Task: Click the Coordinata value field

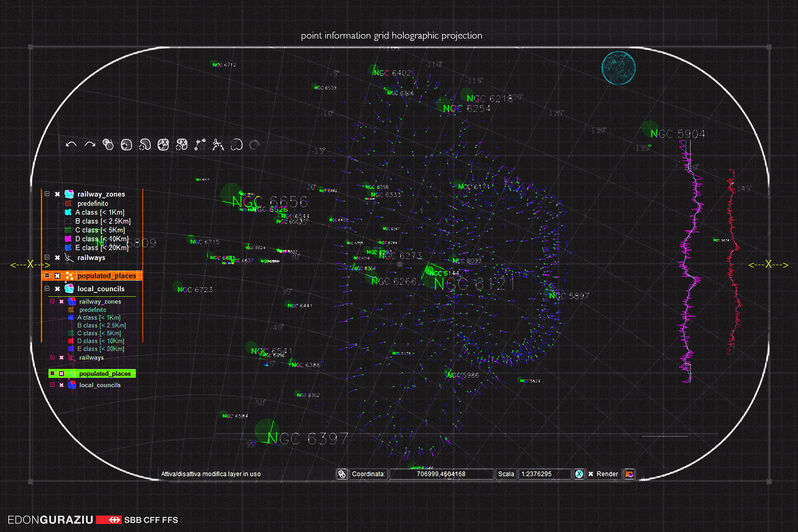Action: coord(441,474)
